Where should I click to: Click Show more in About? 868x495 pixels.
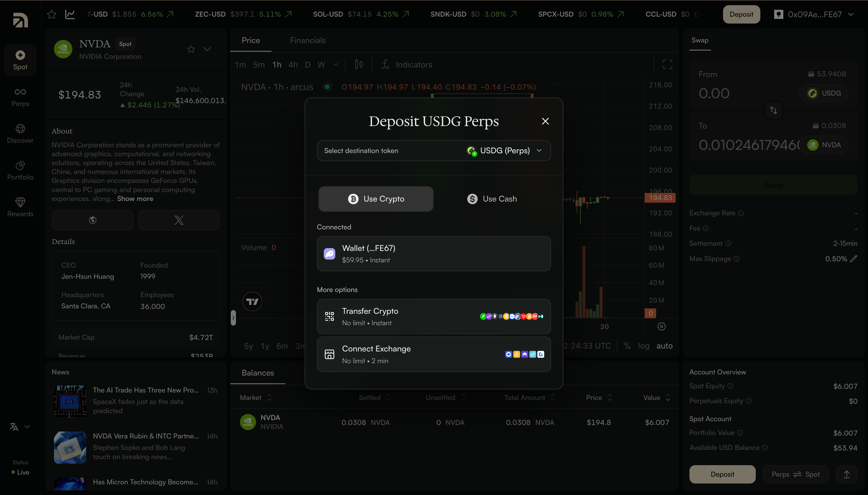(135, 199)
